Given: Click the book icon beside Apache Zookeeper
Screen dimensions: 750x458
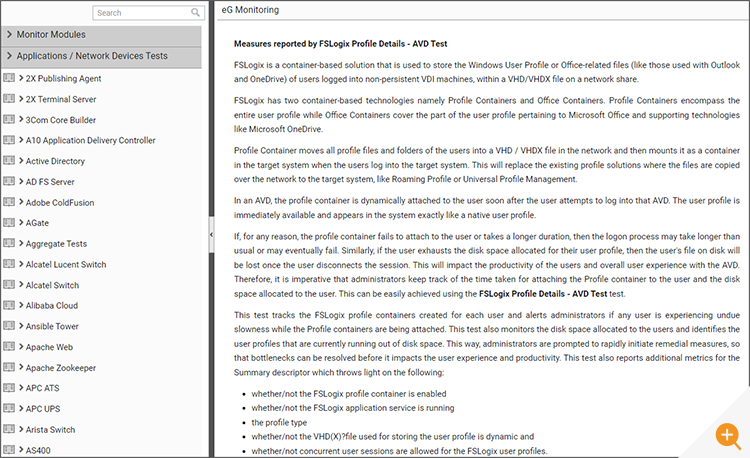Looking at the screenshot, I should point(9,367).
